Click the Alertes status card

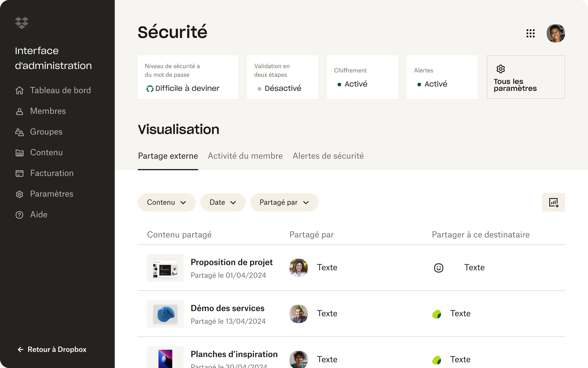point(442,77)
